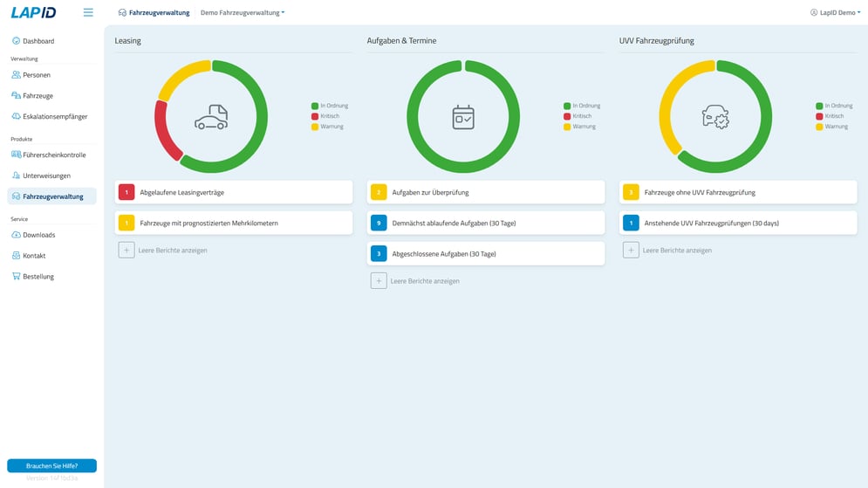Click the blue 9 badge on Demnächst ablaufende Aufgaben
This screenshot has width=868, height=488.
(379, 223)
